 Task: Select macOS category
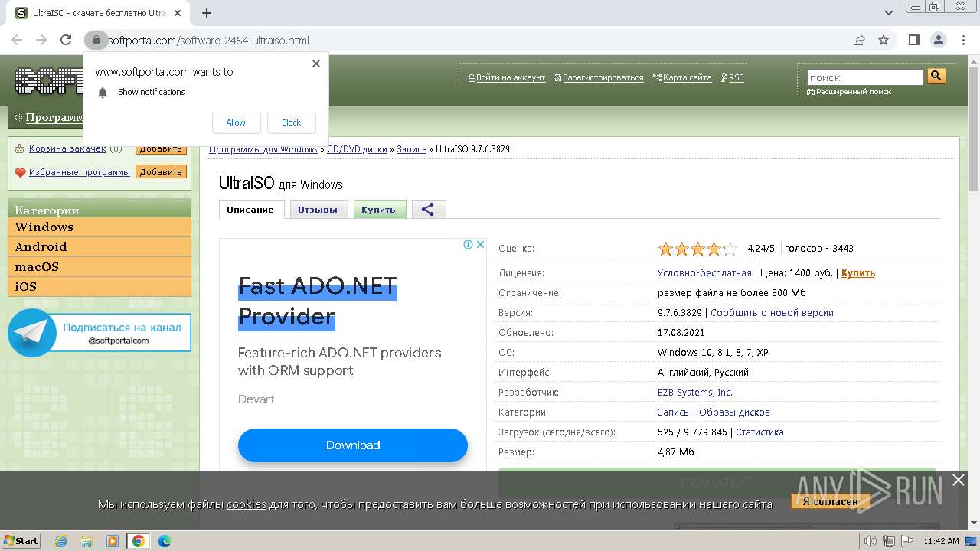(x=100, y=267)
